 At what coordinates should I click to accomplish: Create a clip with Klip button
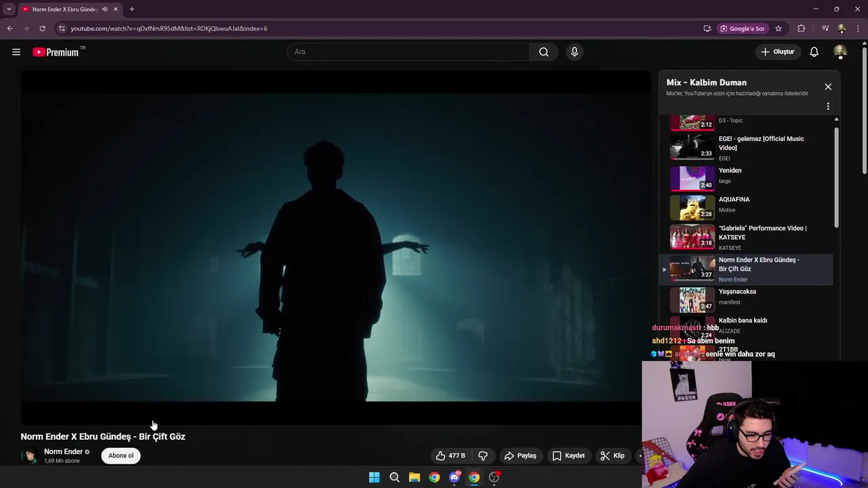click(612, 455)
